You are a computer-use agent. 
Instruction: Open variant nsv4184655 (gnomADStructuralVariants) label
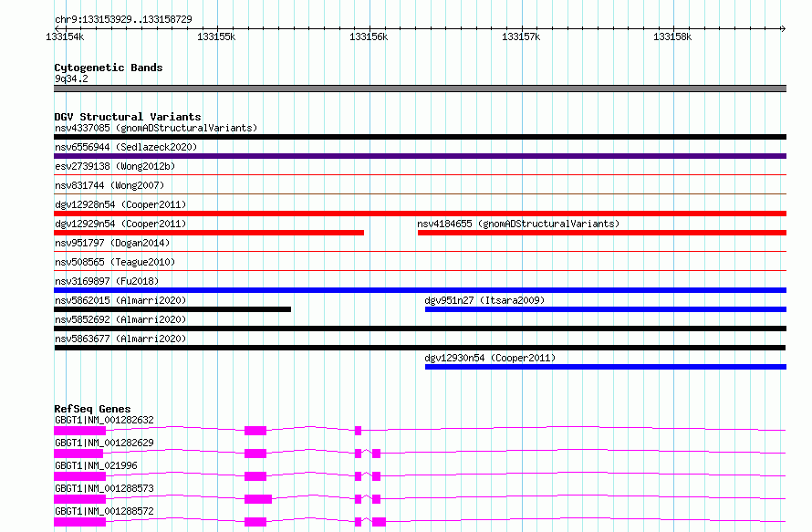(518, 224)
